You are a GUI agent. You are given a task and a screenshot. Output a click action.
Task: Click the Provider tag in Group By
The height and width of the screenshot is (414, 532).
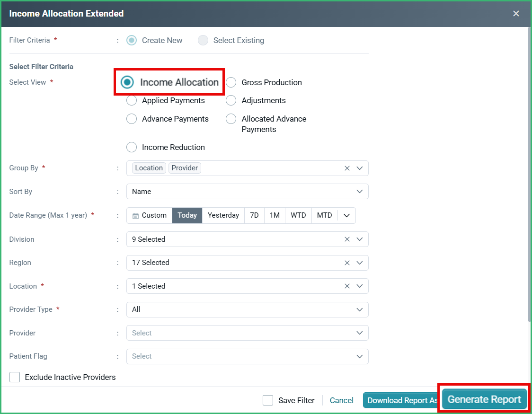[x=185, y=168]
